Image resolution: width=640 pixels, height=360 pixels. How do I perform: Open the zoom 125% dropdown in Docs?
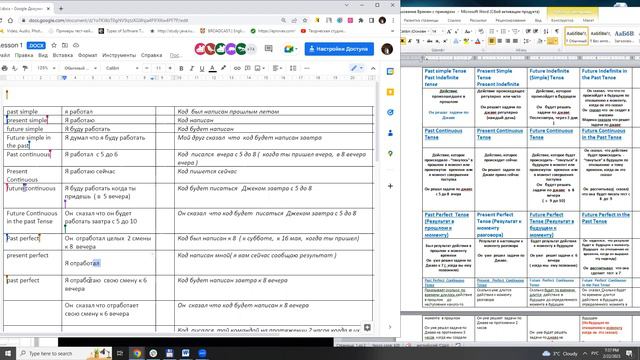[46, 68]
